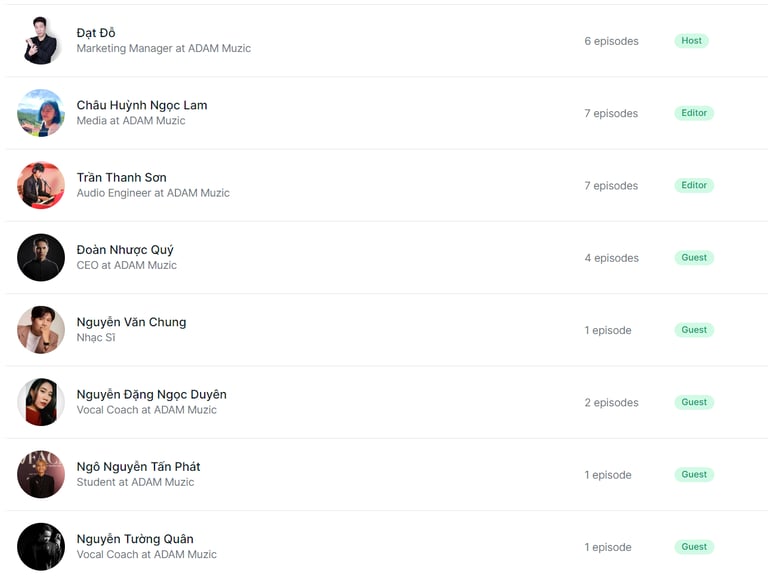Click Trần Thanh Sơn's profile picture
This screenshot has height=579, width=768.
[41, 185]
